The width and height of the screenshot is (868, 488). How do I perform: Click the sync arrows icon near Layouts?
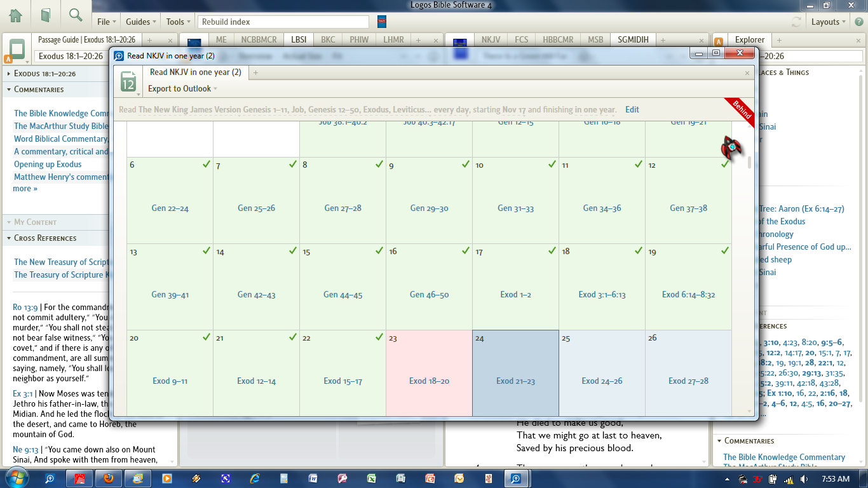click(x=796, y=22)
